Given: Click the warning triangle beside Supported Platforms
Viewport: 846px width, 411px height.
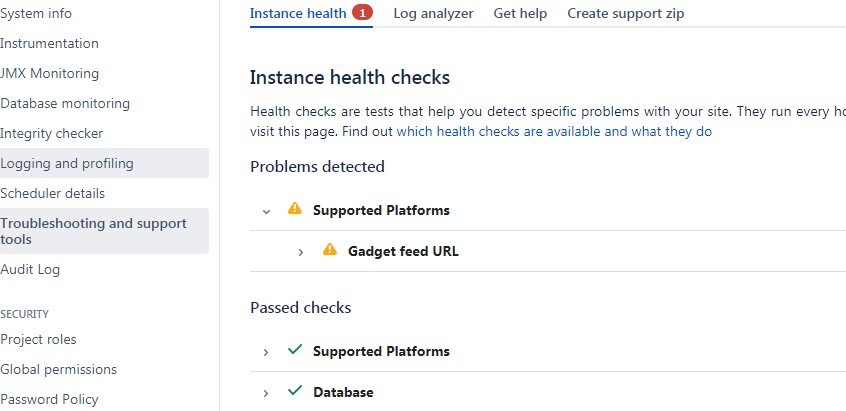Looking at the screenshot, I should [x=295, y=208].
